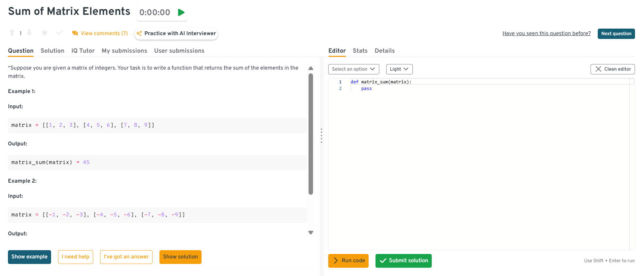Screen dimensions: 644x276
Task: Start the timer with the green play icon
Action: point(181,13)
